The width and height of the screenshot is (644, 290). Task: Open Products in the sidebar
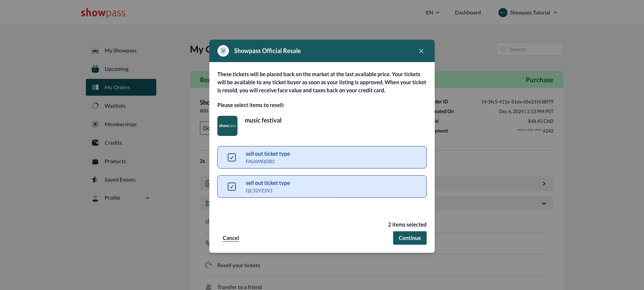click(121, 161)
